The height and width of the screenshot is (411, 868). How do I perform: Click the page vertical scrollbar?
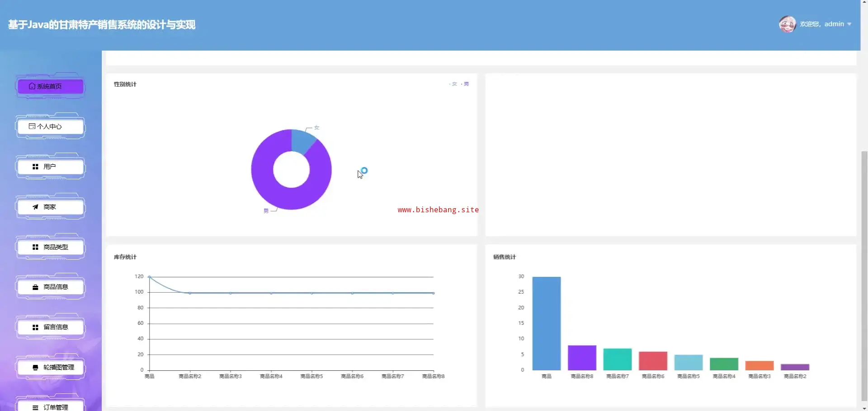tap(864, 271)
